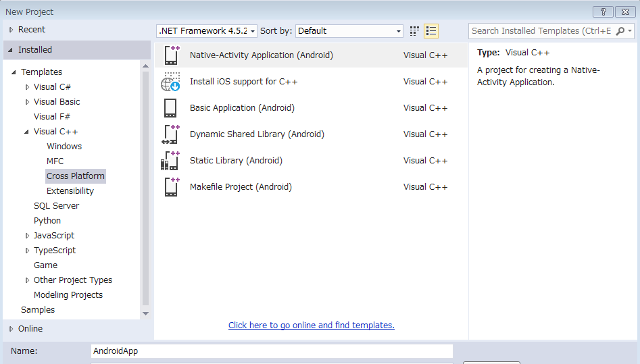Image resolution: width=640 pixels, height=364 pixels.
Task: Select the Extensibility category
Action: pyautogui.click(x=70, y=191)
